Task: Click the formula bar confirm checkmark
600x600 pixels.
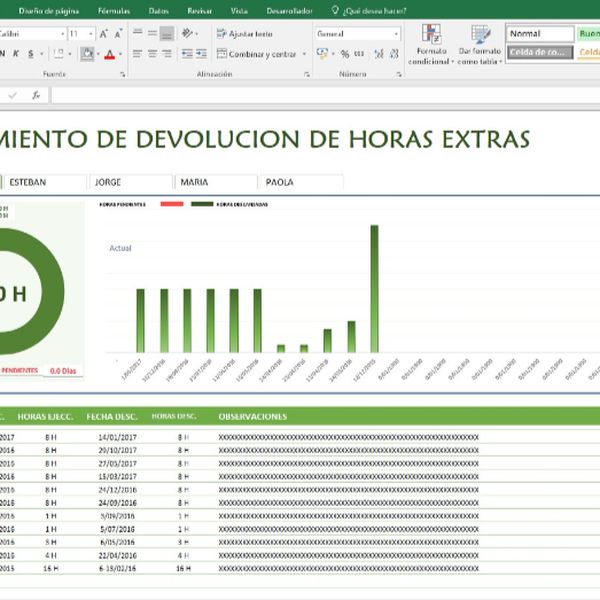Action: [x=13, y=95]
